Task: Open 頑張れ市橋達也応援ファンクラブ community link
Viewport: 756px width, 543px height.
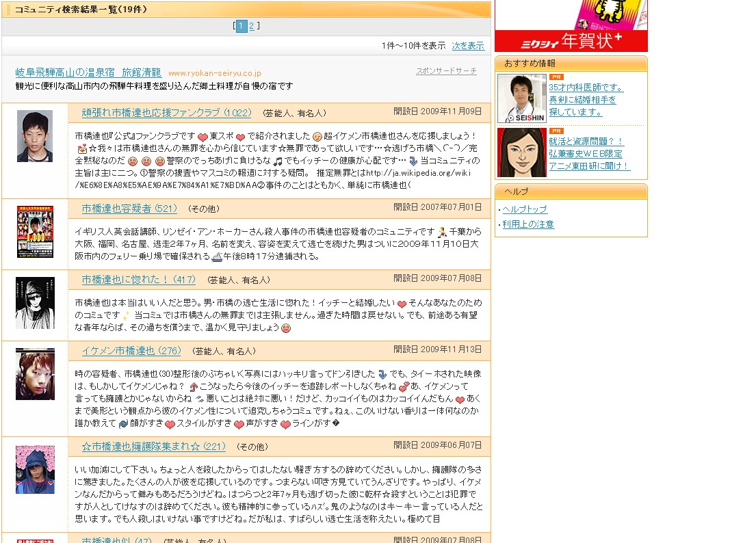Action: click(166, 113)
